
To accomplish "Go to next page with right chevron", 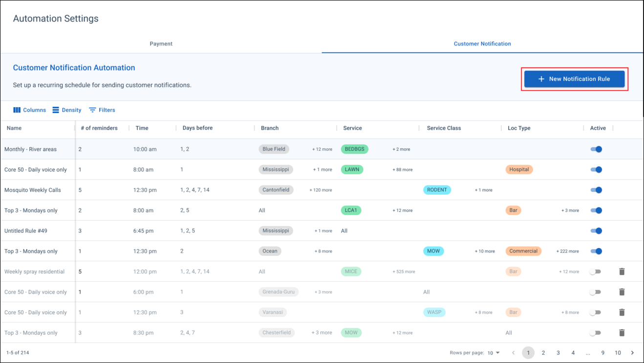I will pos(632,352).
